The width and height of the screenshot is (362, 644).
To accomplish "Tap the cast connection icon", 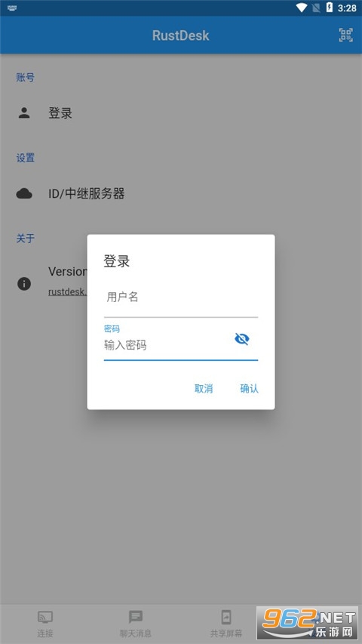I will (x=45, y=617).
